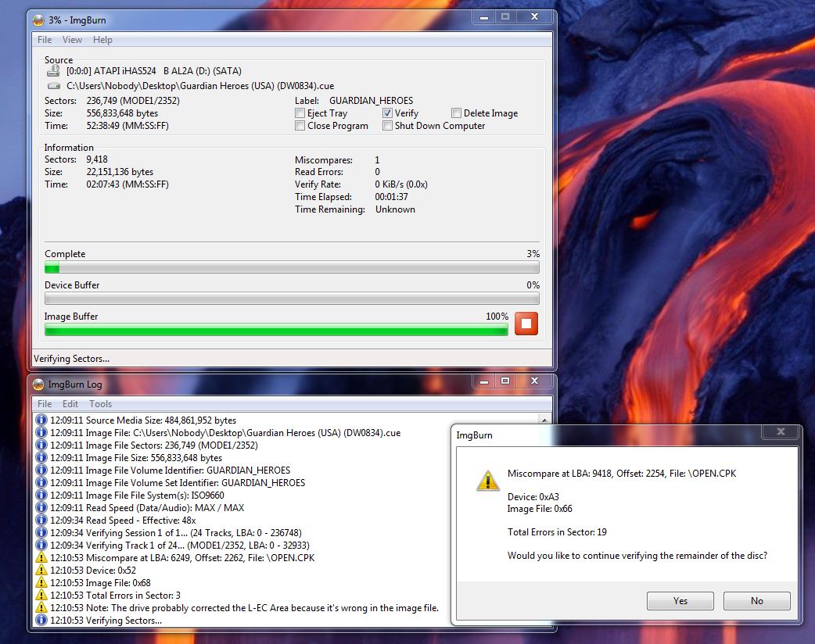Click the Time Remaining 'Unknown' value
Screen dimensions: 815x644
click(395, 209)
